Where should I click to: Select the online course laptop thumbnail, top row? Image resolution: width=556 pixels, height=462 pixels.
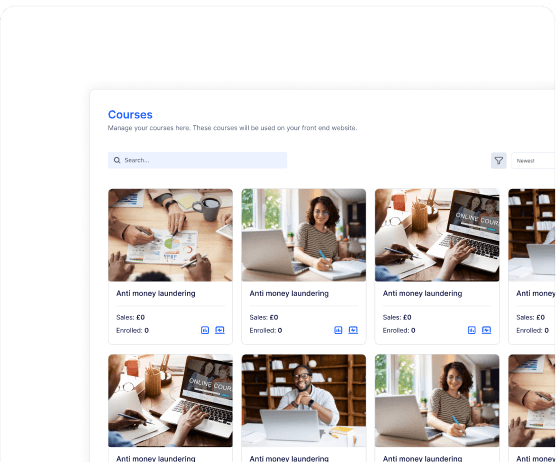point(437,235)
